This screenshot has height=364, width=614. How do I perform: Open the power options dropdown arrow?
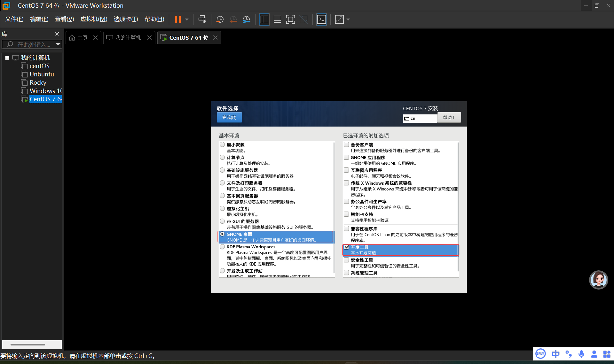point(187,19)
